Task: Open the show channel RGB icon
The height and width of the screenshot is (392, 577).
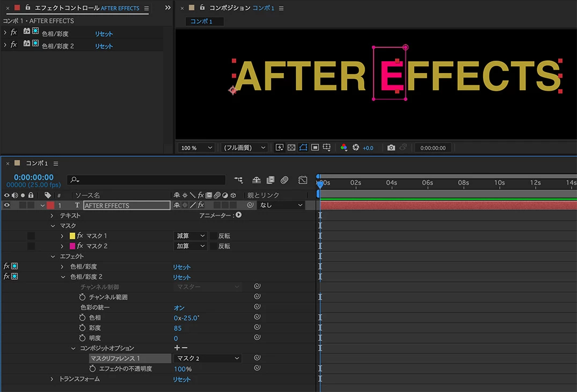Action: pos(344,148)
